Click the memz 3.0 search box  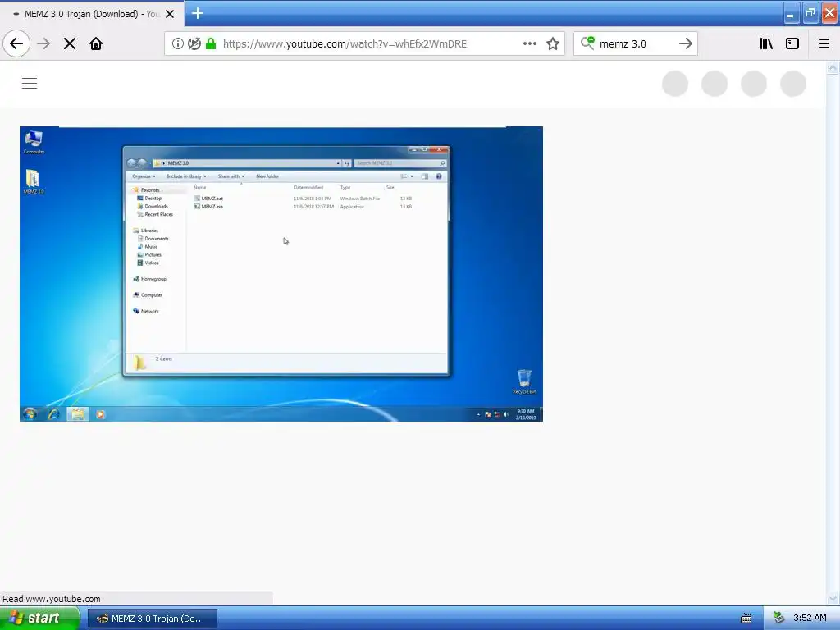(x=636, y=44)
